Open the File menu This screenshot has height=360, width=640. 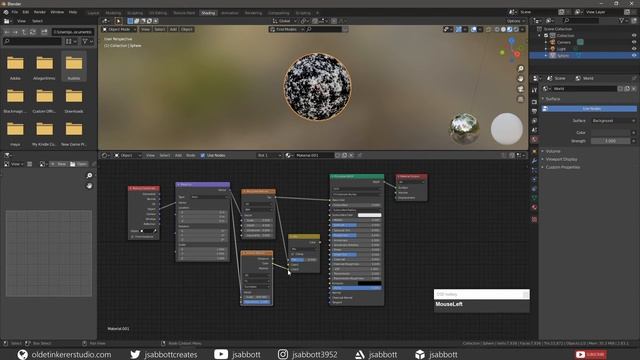[15, 12]
